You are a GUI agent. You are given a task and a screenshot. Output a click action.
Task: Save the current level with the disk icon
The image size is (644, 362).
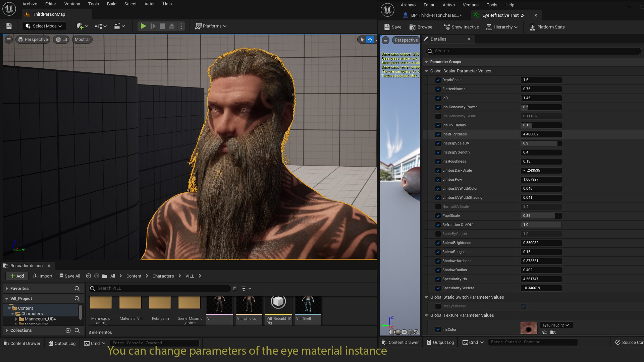(8, 26)
